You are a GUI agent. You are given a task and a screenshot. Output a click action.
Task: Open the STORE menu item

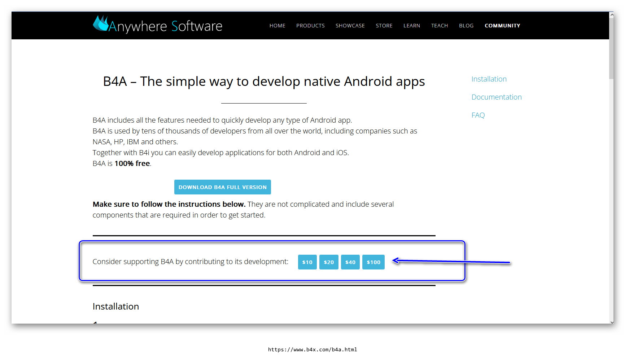pyautogui.click(x=384, y=26)
